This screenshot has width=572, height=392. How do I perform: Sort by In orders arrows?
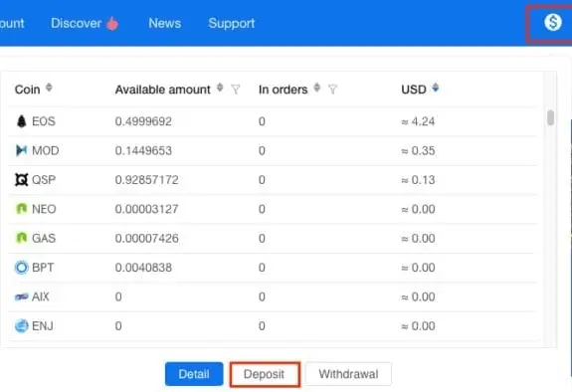point(317,88)
